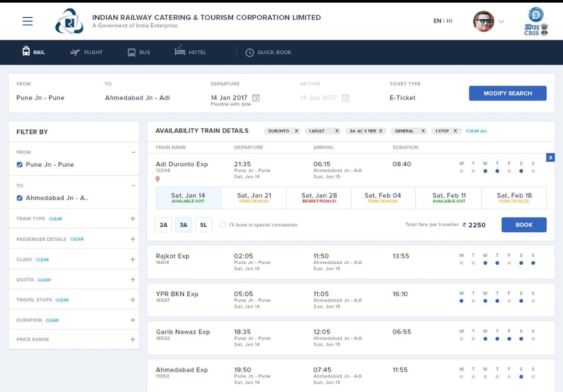Select the FLIGHT tab
Viewport: 563px width, 392px height.
tap(86, 52)
